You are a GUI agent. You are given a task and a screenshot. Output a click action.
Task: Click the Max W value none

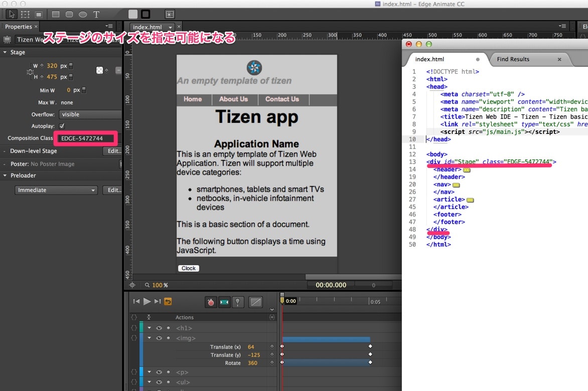tap(67, 103)
